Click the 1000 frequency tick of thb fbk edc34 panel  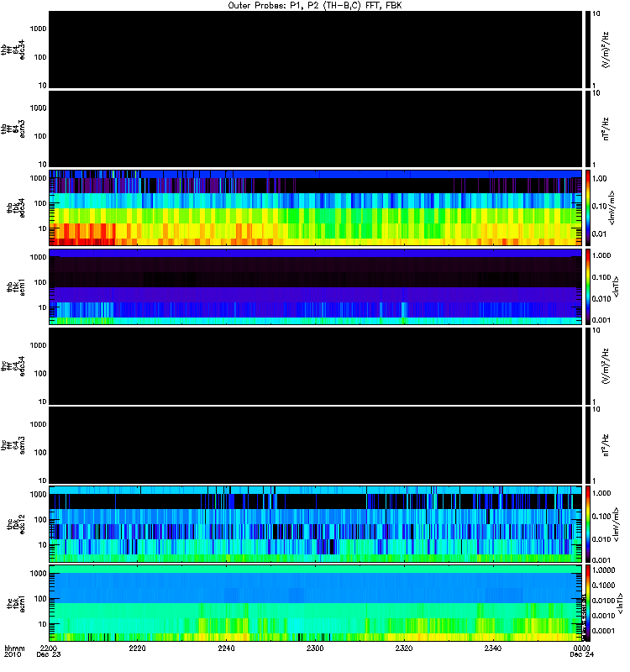click(x=38, y=178)
